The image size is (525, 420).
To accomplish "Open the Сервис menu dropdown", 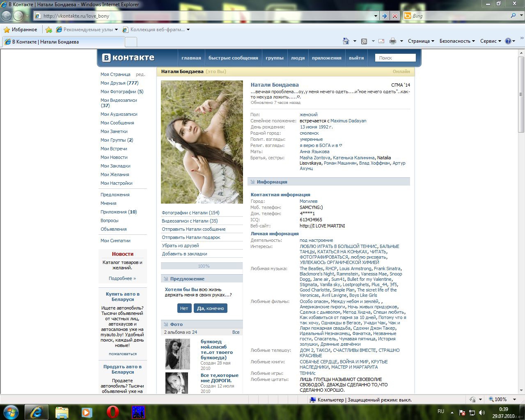I will [491, 41].
